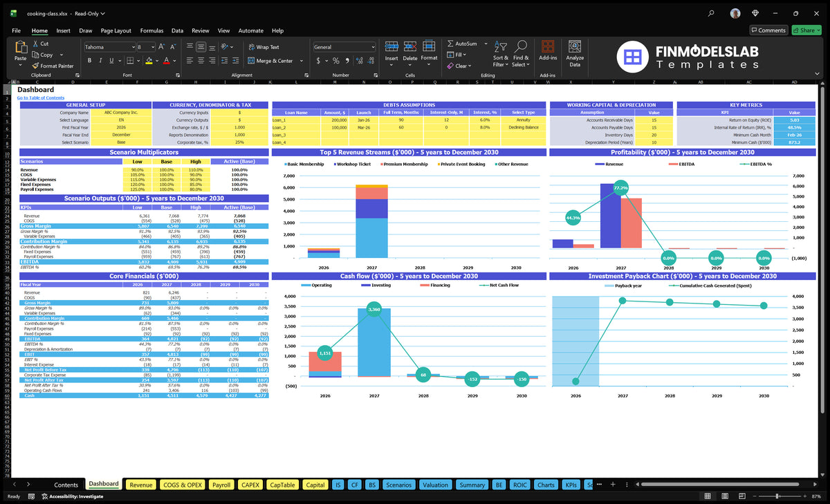Click the Search magnifier in title bar

712,13
